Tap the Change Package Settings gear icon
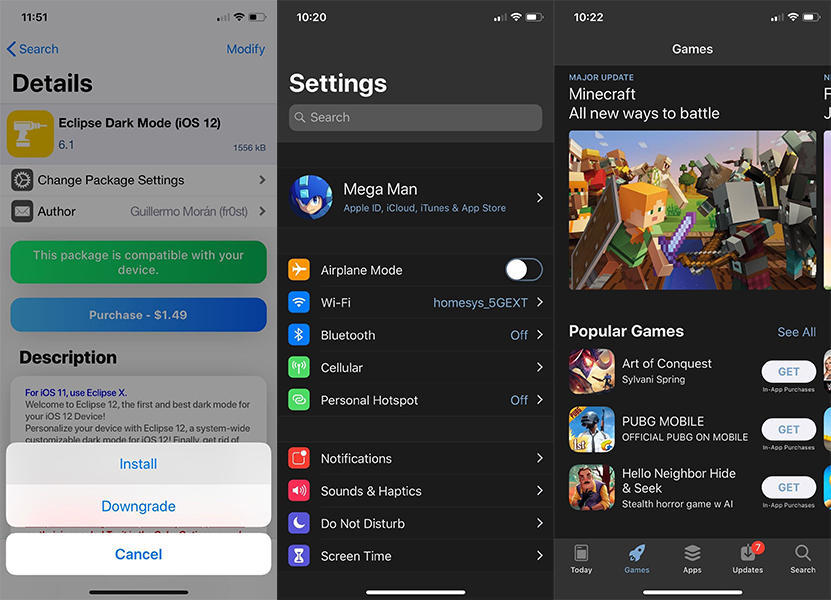The height and width of the screenshot is (600, 831). [x=22, y=180]
